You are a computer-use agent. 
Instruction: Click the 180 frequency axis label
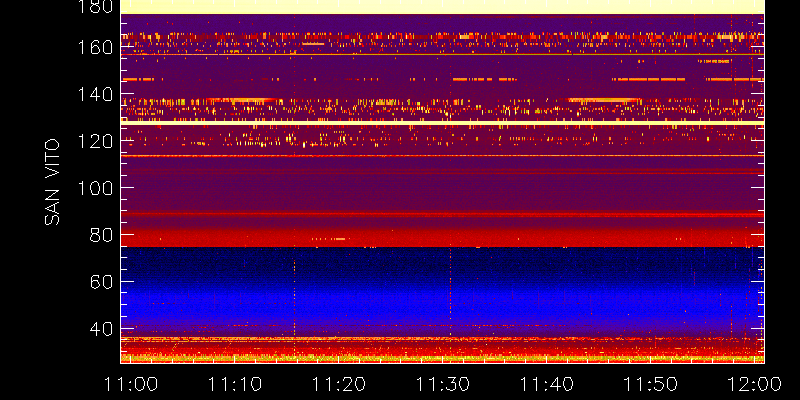click(94, 7)
